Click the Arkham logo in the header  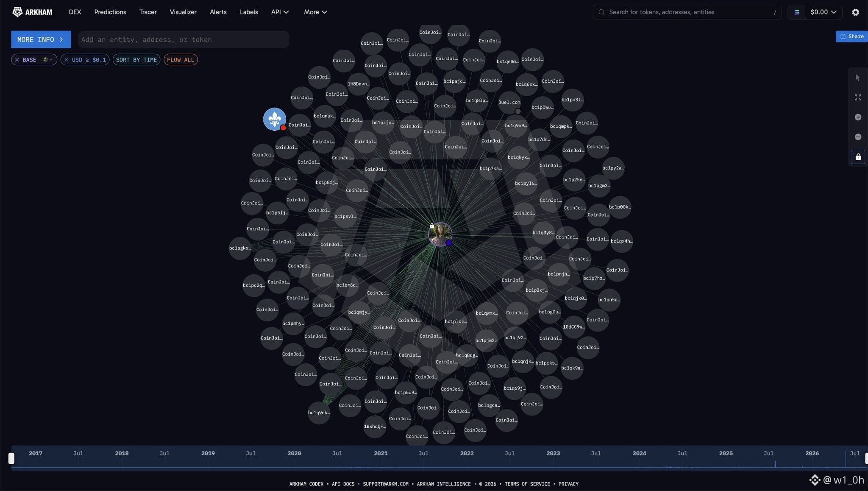32,12
